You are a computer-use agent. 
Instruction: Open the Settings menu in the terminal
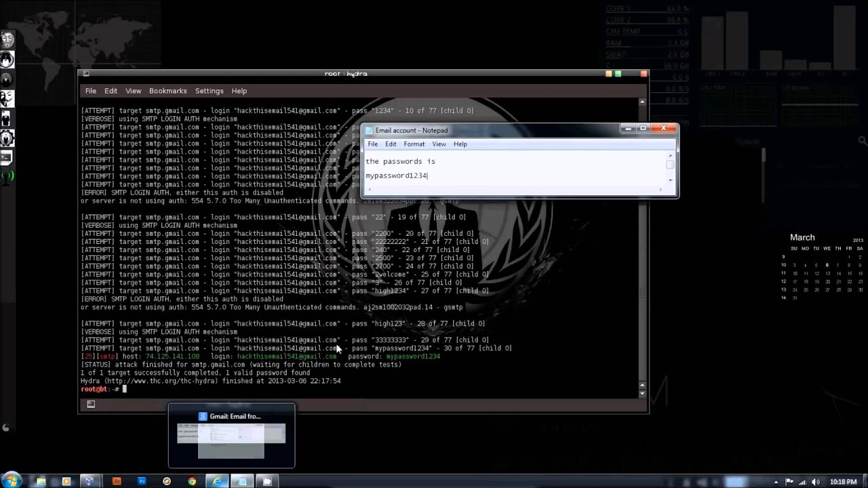coord(209,91)
